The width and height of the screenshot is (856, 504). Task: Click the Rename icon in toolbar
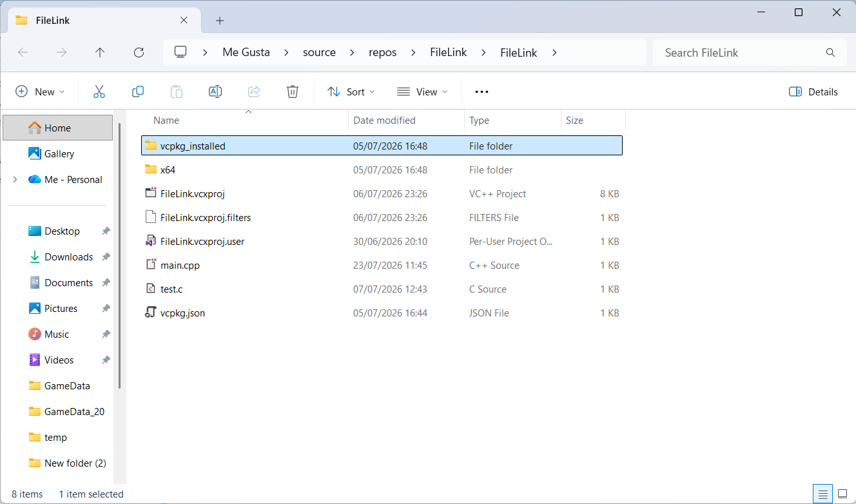215,92
